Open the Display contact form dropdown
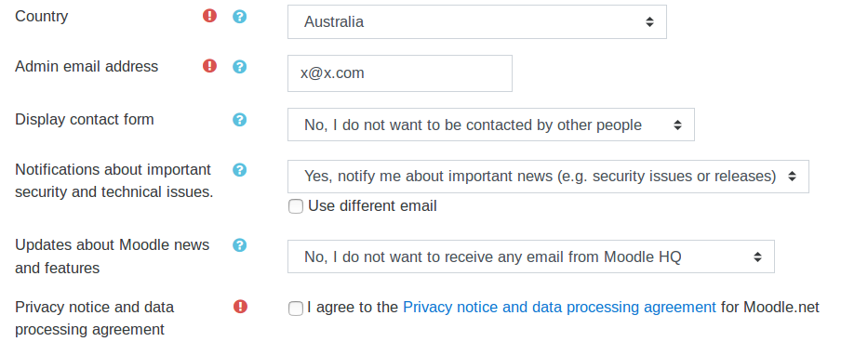The height and width of the screenshot is (355, 868). click(x=491, y=125)
